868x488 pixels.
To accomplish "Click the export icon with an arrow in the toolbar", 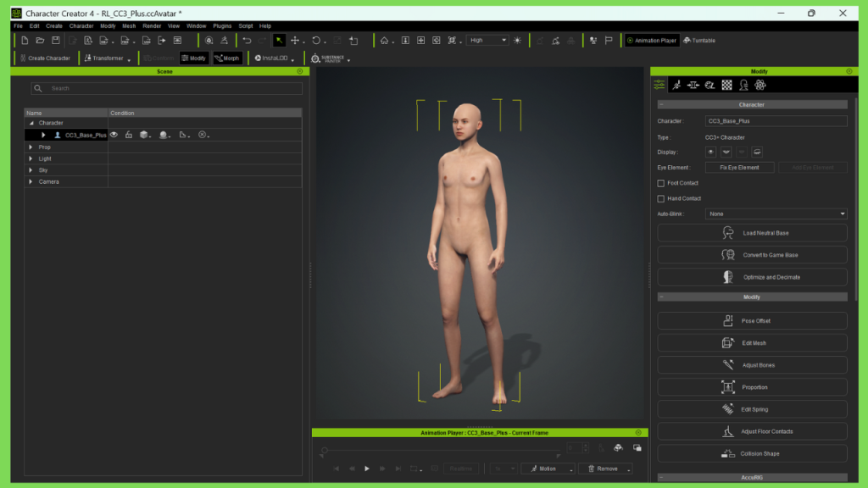I will (x=162, y=41).
